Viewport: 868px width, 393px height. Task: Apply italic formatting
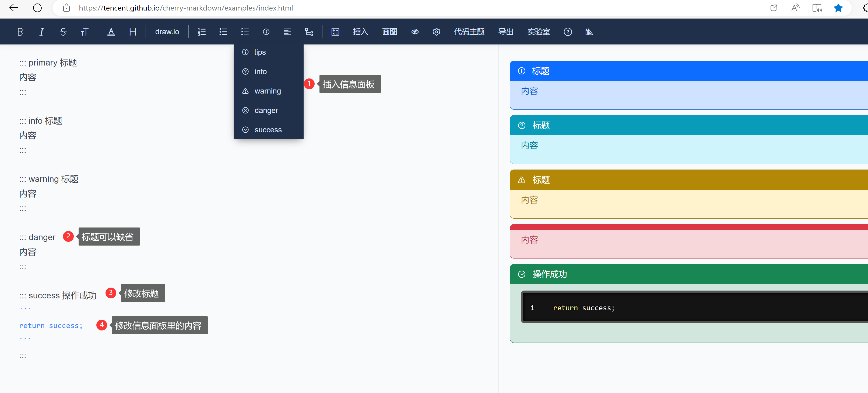tap(41, 31)
